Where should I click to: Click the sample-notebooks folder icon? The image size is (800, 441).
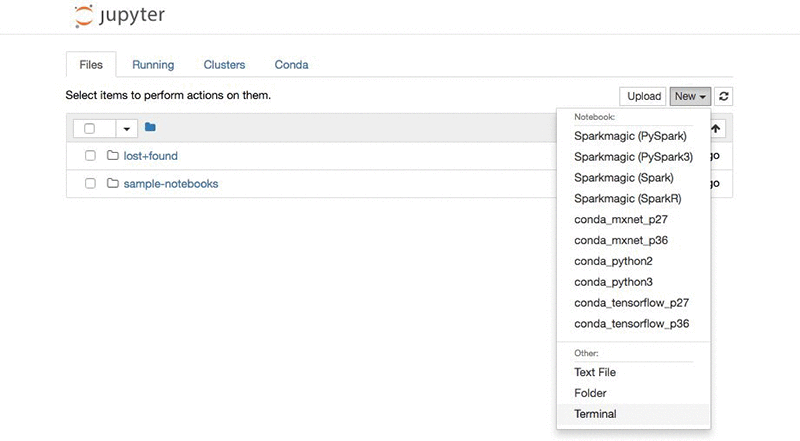coord(113,184)
